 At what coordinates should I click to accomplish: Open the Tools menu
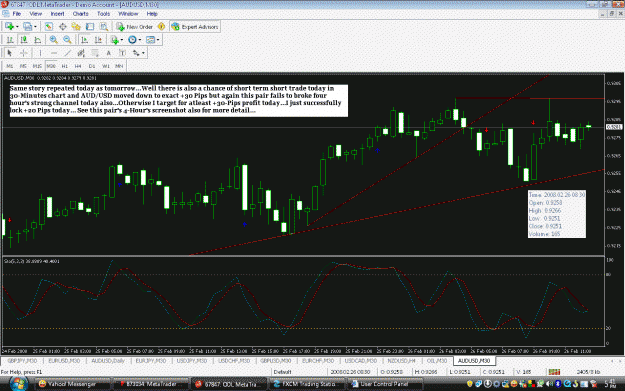pos(104,14)
